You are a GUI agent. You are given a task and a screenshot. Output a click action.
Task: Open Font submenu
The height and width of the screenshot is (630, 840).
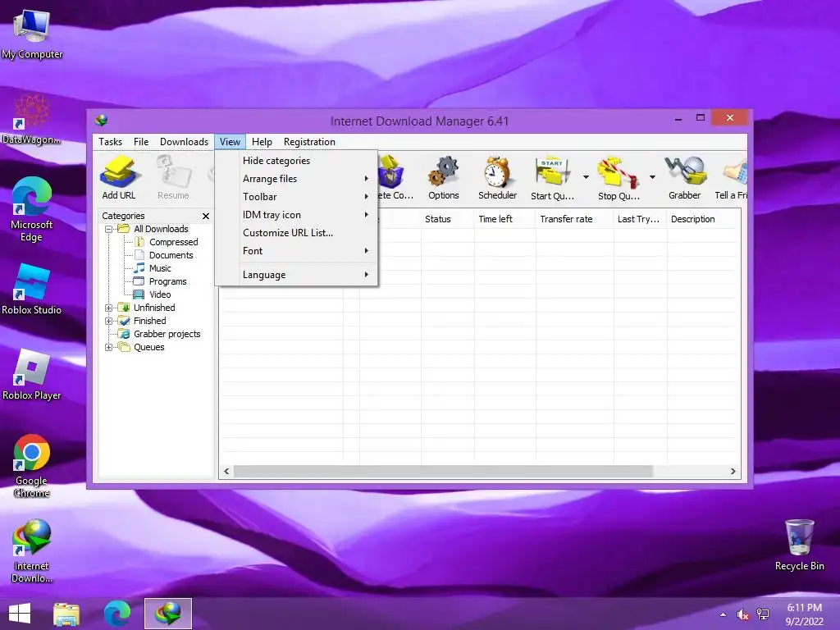coord(296,251)
